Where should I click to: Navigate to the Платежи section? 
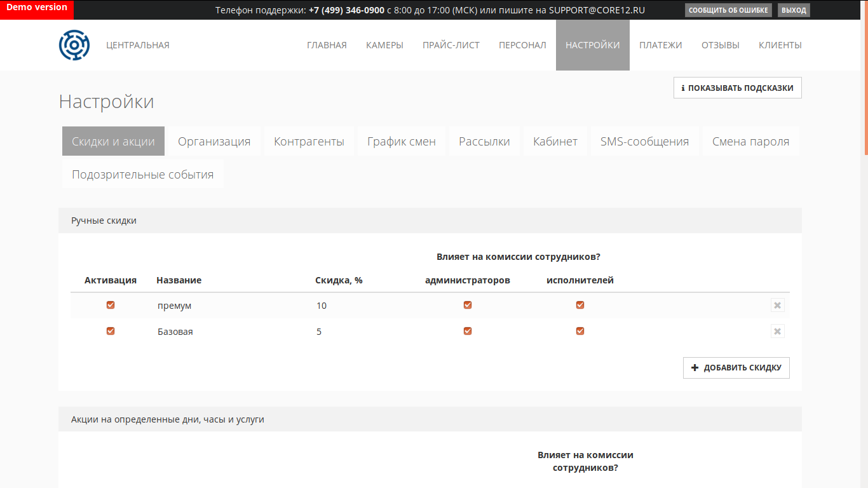pos(661,45)
